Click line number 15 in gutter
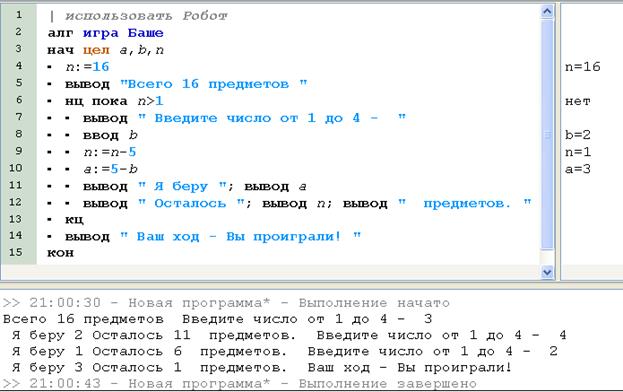Image resolution: width=623 pixels, height=392 pixels. (x=15, y=252)
